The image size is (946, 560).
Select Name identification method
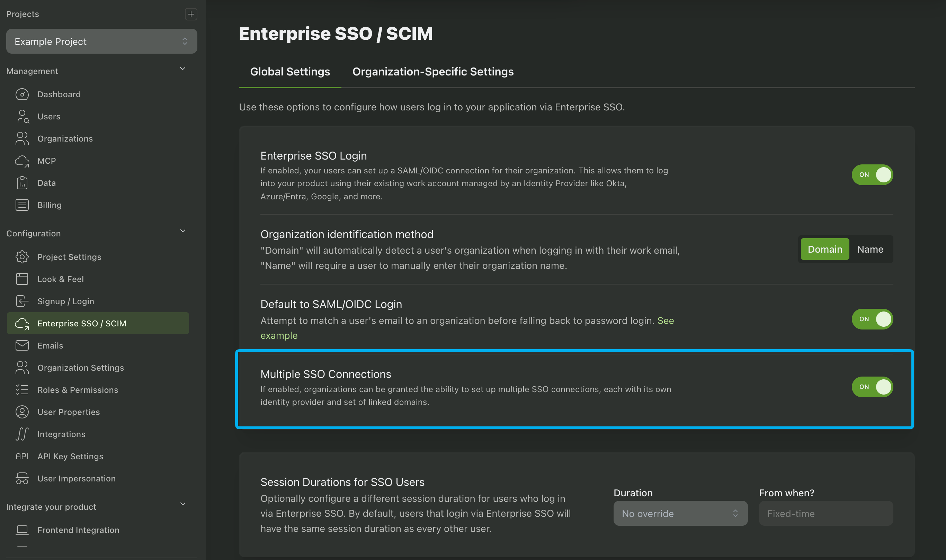870,249
